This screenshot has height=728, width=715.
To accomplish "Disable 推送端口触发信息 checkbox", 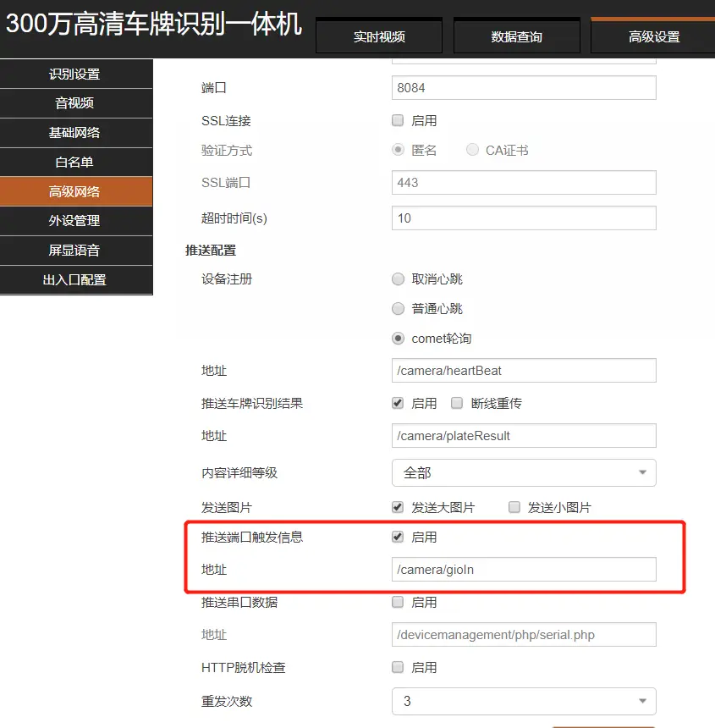I will 398,538.
